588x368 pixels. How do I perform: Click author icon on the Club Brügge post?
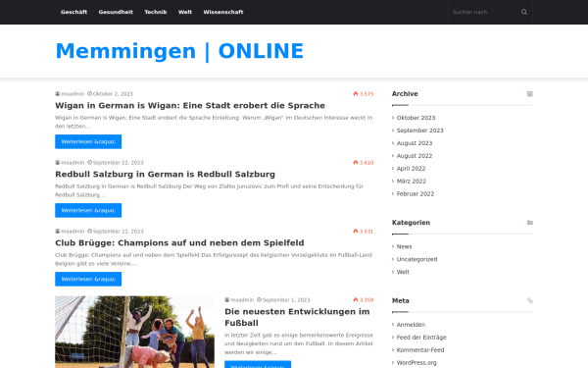pos(58,232)
